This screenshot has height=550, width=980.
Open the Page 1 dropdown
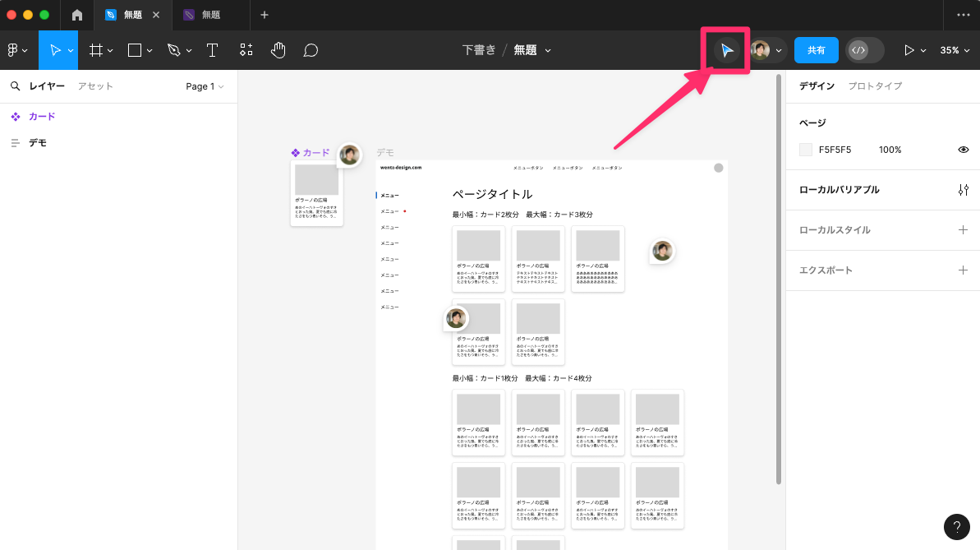[x=204, y=86]
